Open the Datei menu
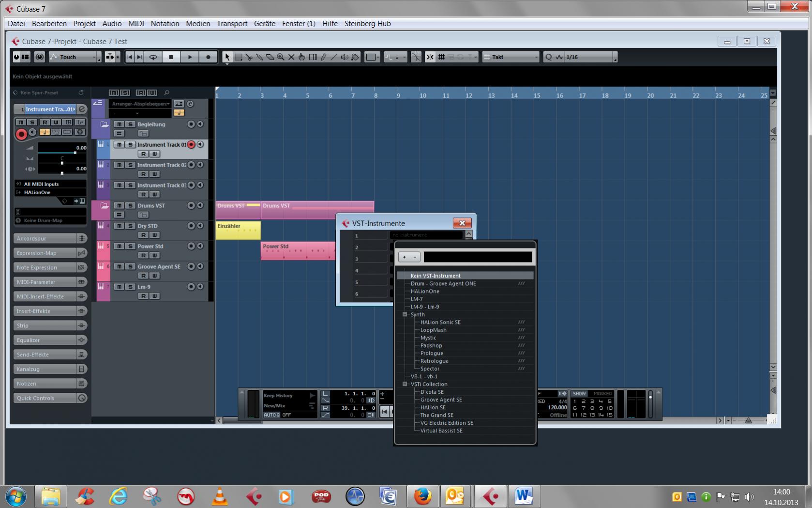This screenshot has height=508, width=812. click(16, 23)
